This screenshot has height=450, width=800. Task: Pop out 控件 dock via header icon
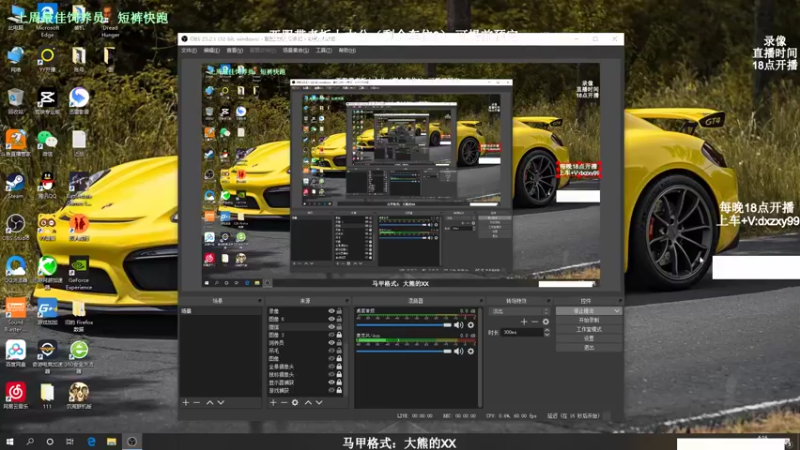pos(620,301)
